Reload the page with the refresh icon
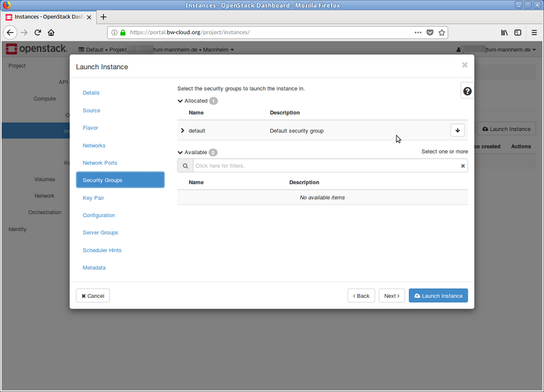Screen dimensions: 544x392 (37, 32)
